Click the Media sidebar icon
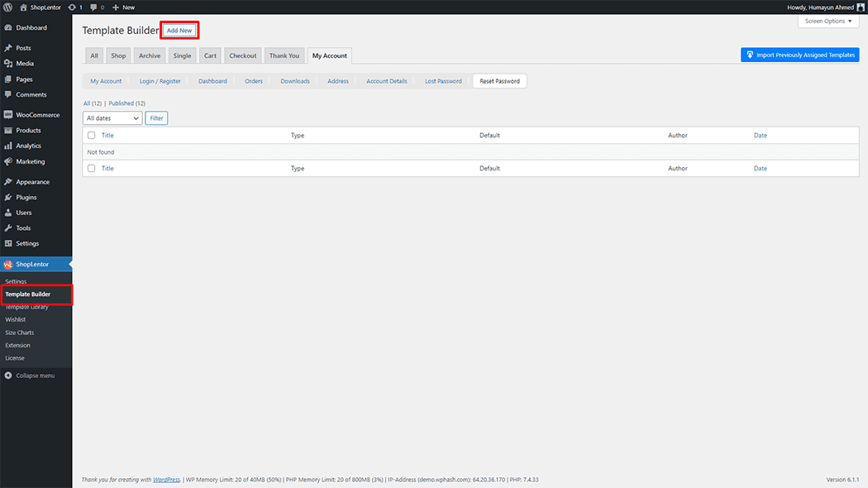 coord(8,64)
